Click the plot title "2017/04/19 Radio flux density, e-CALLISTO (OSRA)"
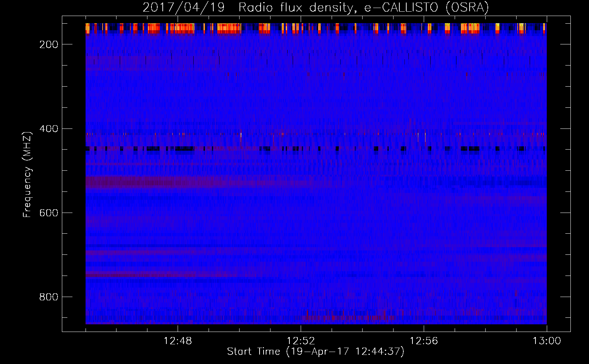The width and height of the screenshot is (589, 364). [316, 7]
